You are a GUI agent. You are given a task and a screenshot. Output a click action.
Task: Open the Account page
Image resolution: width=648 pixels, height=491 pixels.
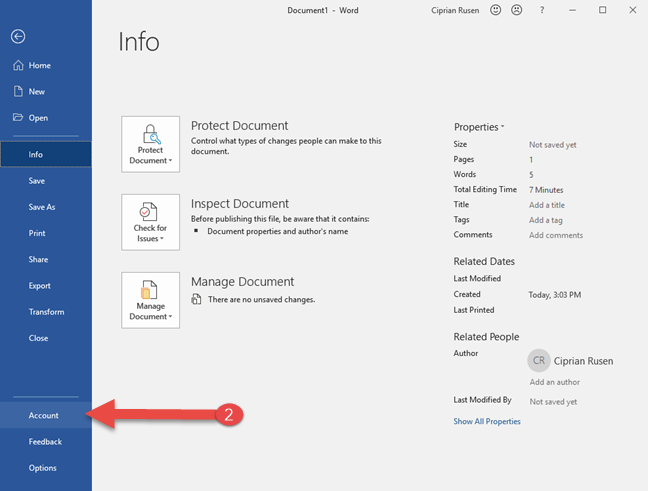pyautogui.click(x=46, y=415)
